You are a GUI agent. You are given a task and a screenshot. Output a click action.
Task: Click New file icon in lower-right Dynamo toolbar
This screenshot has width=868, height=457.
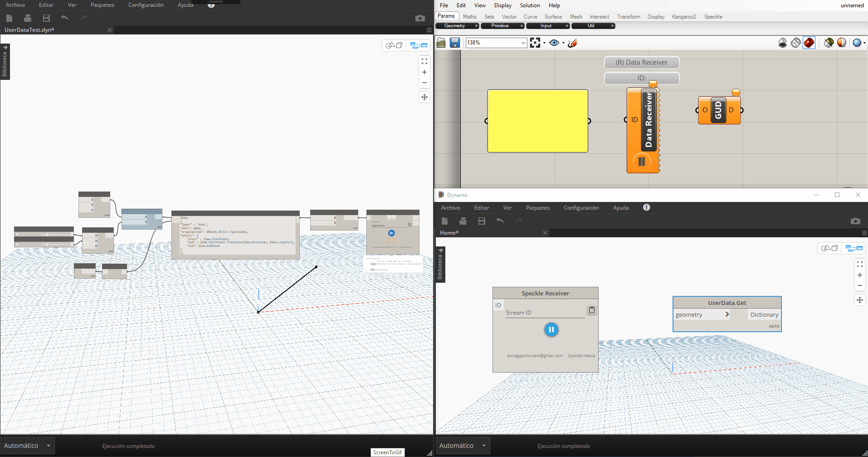(x=445, y=221)
